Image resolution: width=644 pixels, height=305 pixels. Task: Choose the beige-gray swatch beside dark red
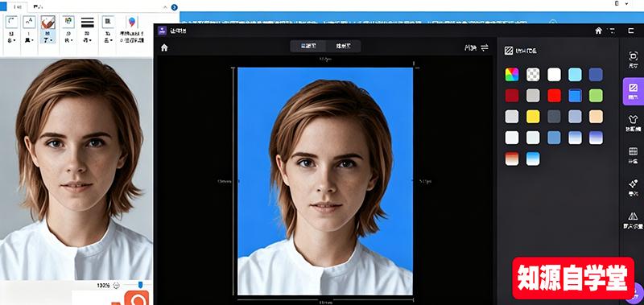point(533,96)
